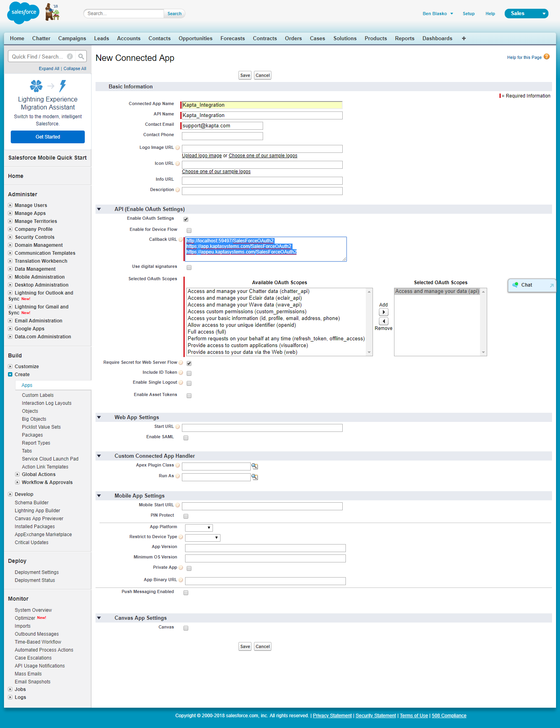Click the Callback URL text area
The height and width of the screenshot is (728, 560).
[x=266, y=249]
